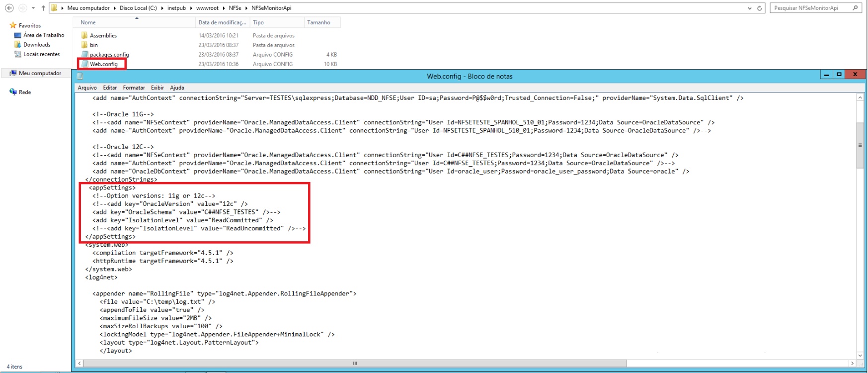The height and width of the screenshot is (373, 868).
Task: Select the bin folder icon
Action: tap(84, 45)
